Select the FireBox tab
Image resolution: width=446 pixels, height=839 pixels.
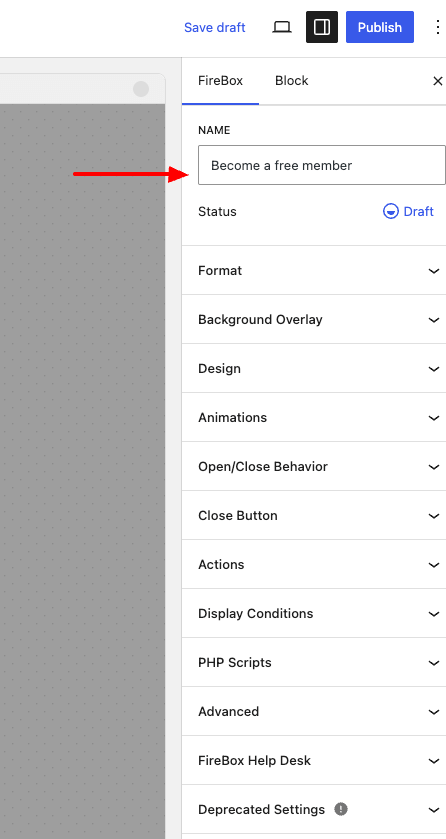[x=220, y=81]
